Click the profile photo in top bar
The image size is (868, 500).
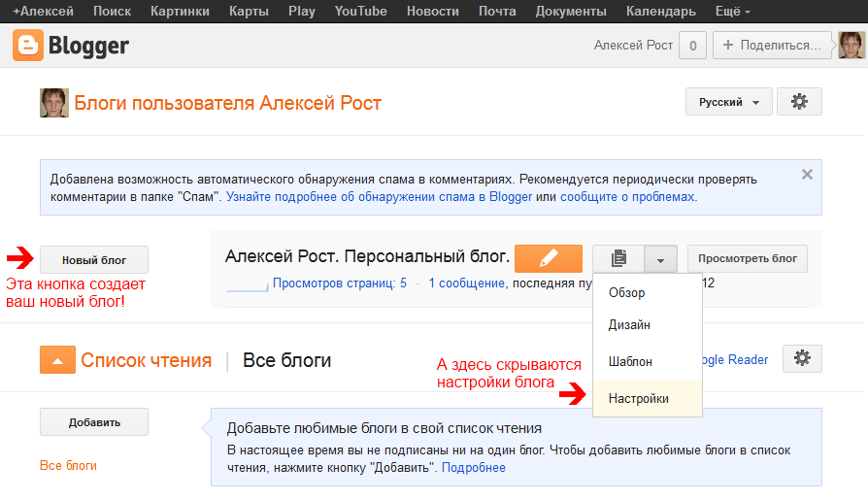[x=851, y=46]
